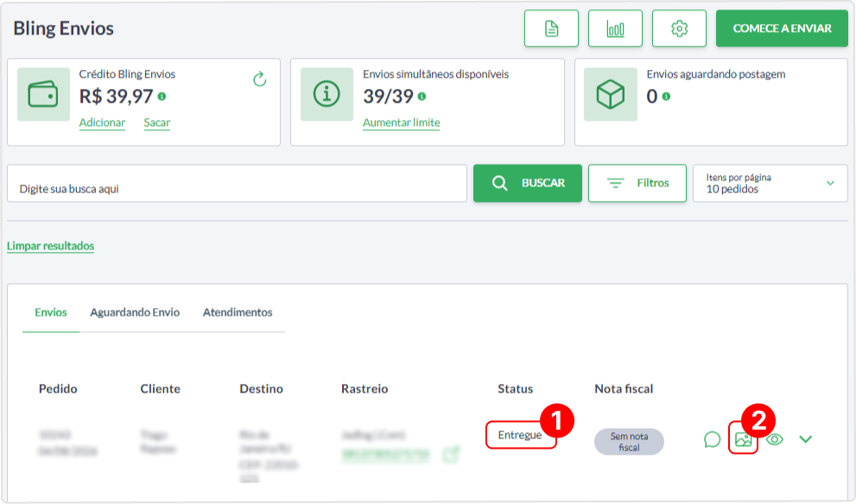Click the Pedido column header

click(x=58, y=389)
